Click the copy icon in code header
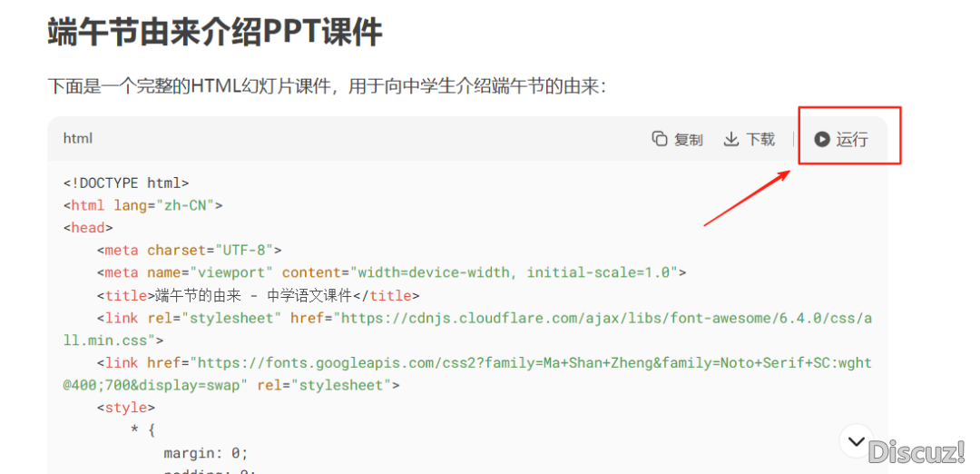This screenshot has height=474, width=980. 660,139
